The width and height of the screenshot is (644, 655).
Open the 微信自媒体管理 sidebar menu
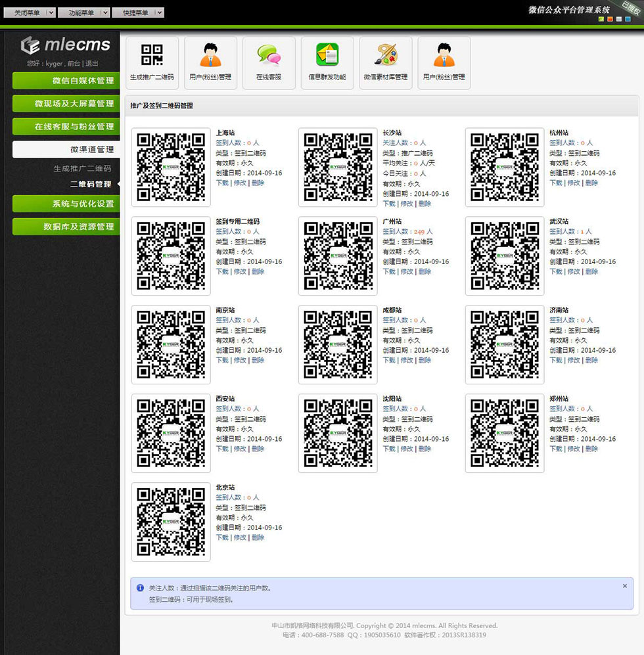click(x=66, y=81)
